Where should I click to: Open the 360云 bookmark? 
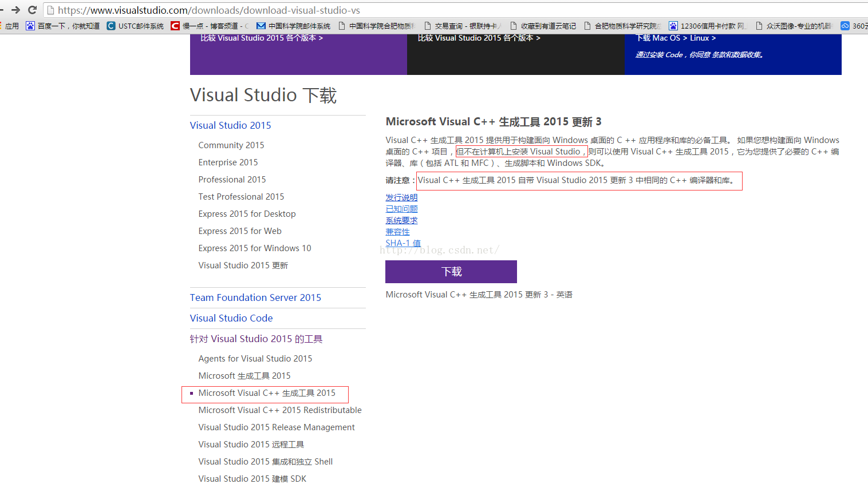854,26
